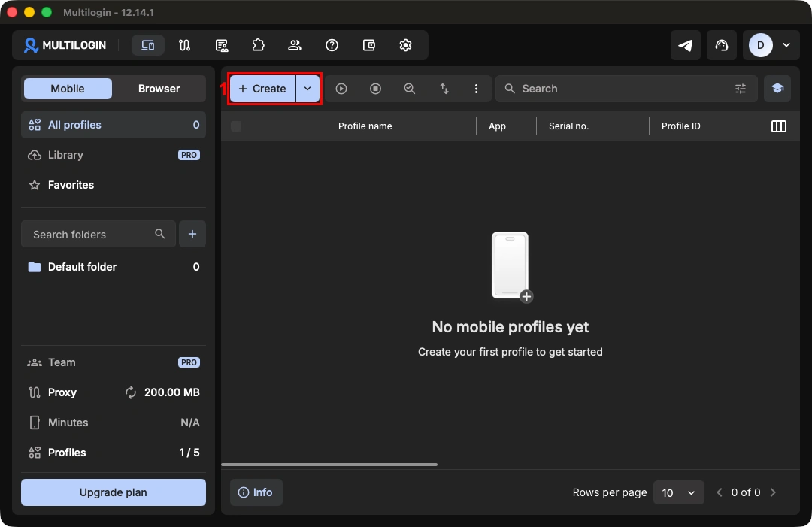Click the start profile play icon
This screenshot has height=527, width=812.
tap(341, 89)
